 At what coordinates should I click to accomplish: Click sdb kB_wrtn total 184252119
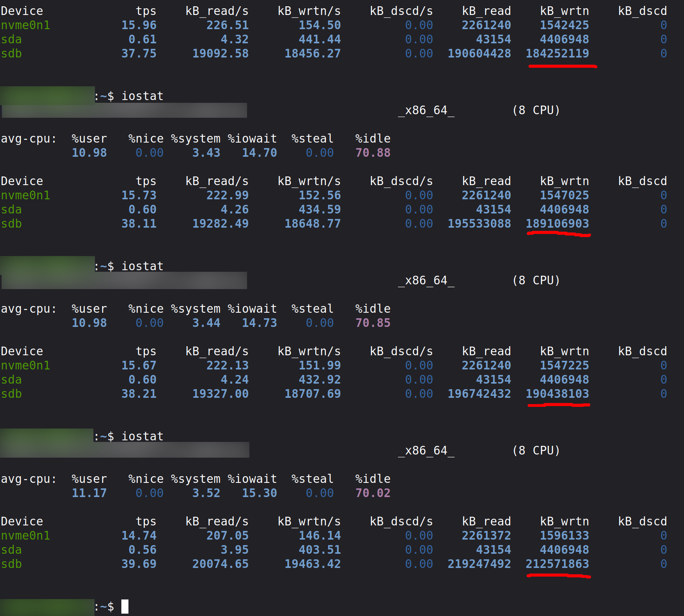click(x=557, y=54)
